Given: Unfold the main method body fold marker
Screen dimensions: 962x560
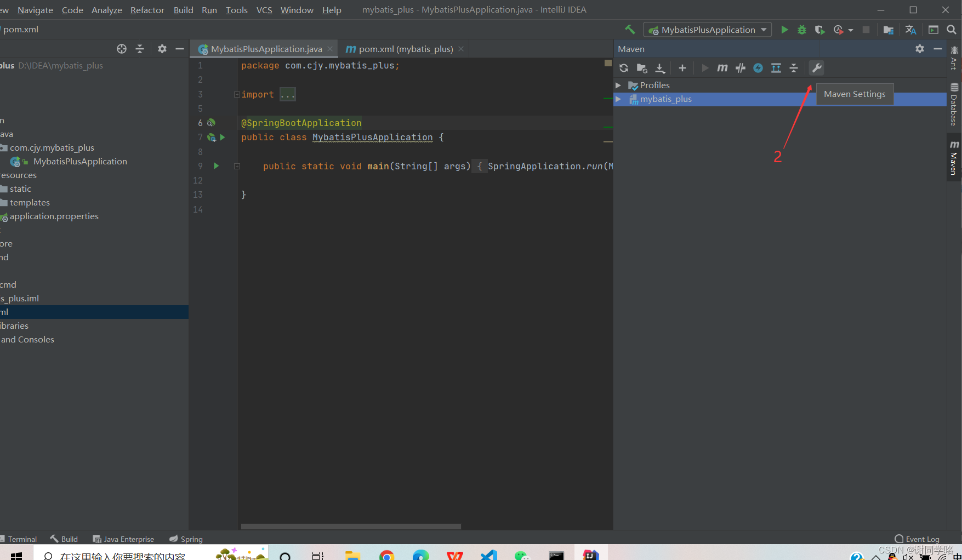Looking at the screenshot, I should 237,166.
